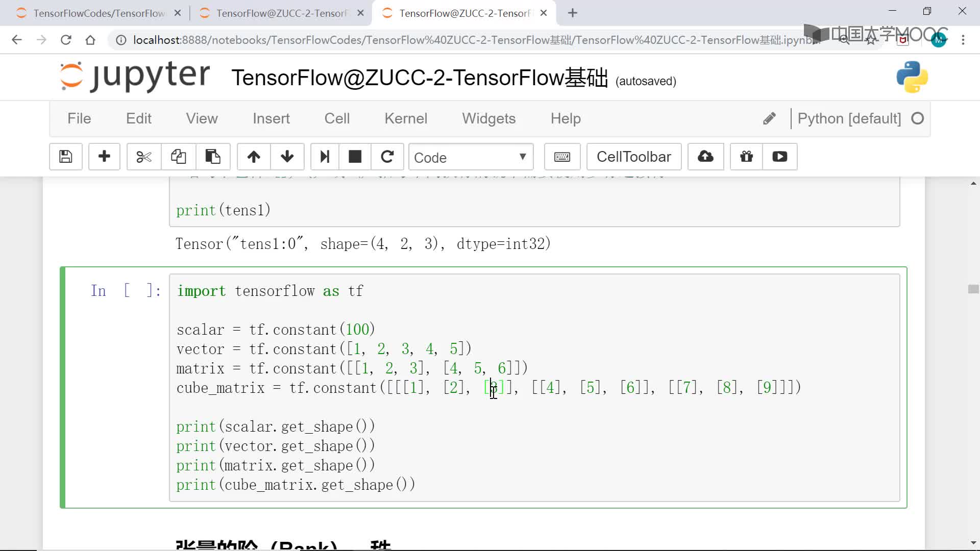
Task: Paste cells below icon
Action: click(x=213, y=157)
